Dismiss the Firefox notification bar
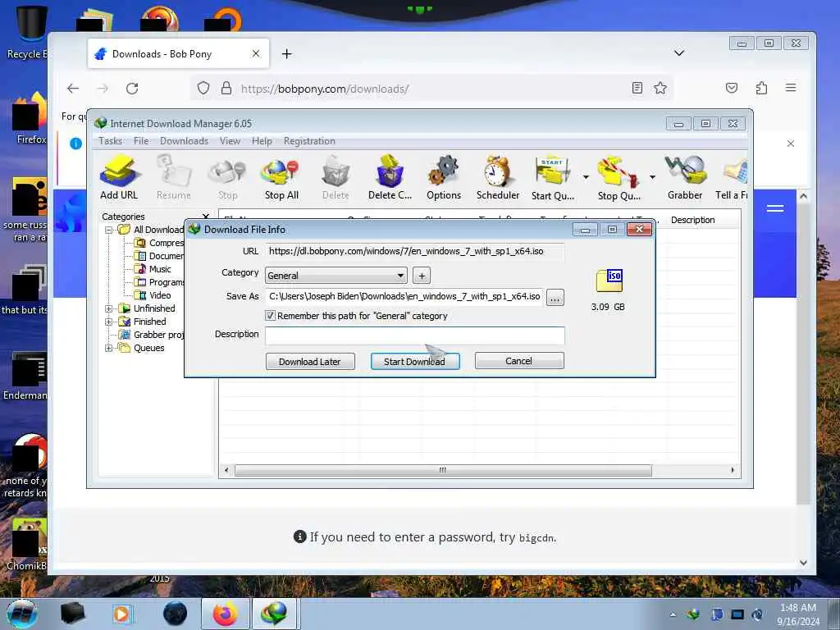Viewport: 840px width, 630px height. tap(791, 144)
